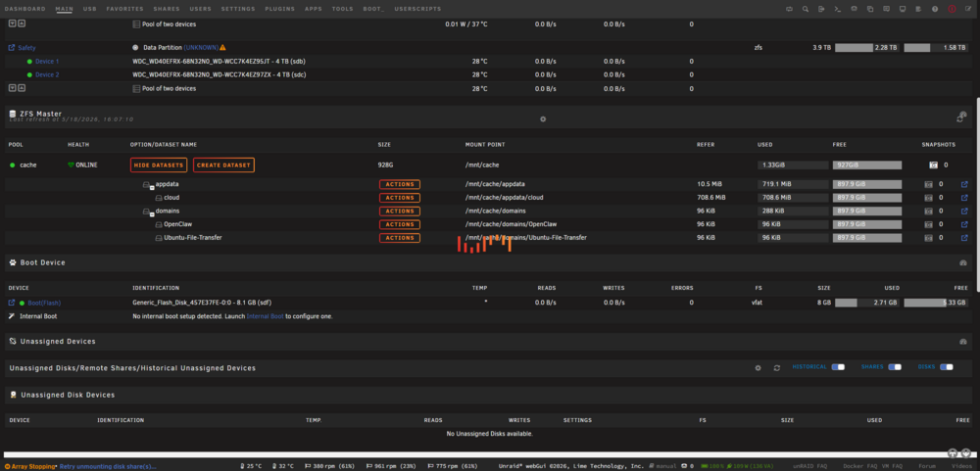Open the USERSCRIPTS tab
This screenshot has width=980, height=471.
click(x=417, y=9)
